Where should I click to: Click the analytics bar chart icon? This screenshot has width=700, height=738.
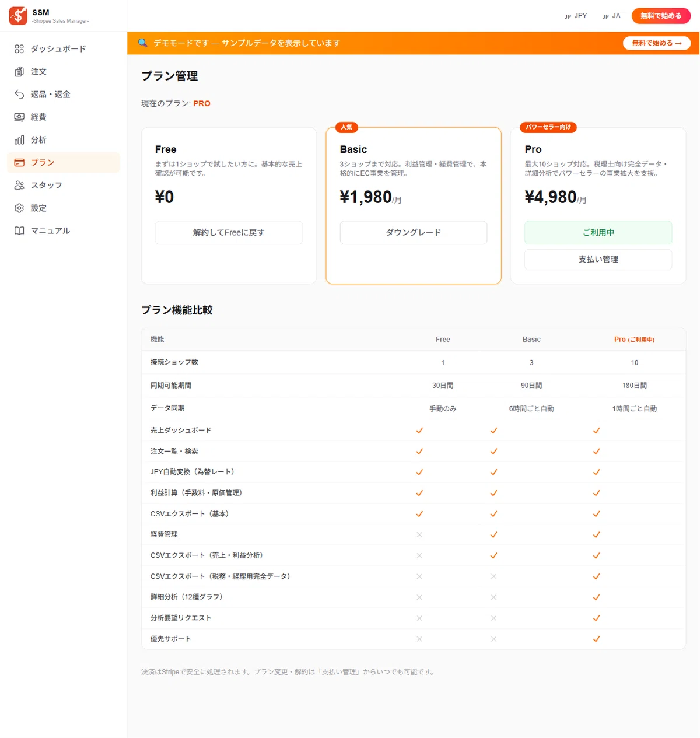coord(19,140)
